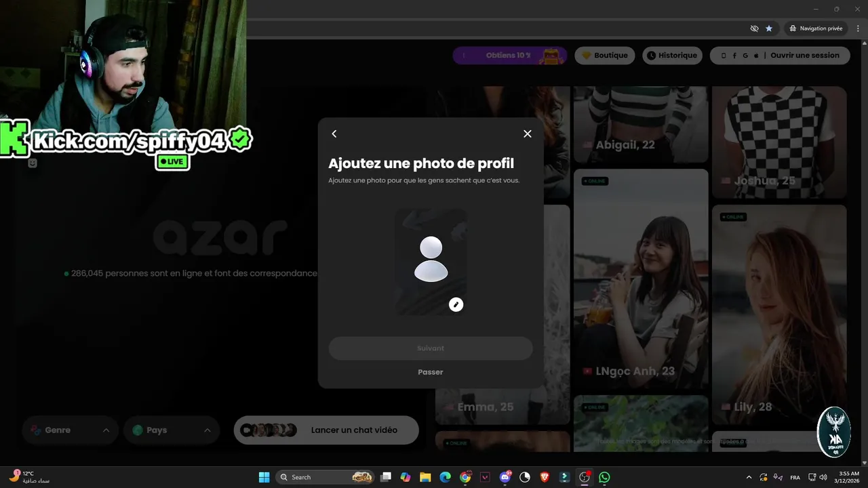The height and width of the screenshot is (488, 868).
Task: Open the Windows Start menu
Action: [x=264, y=477]
